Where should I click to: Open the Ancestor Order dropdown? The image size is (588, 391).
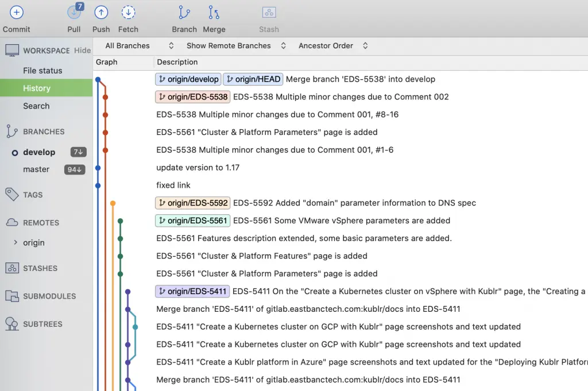pyautogui.click(x=333, y=46)
